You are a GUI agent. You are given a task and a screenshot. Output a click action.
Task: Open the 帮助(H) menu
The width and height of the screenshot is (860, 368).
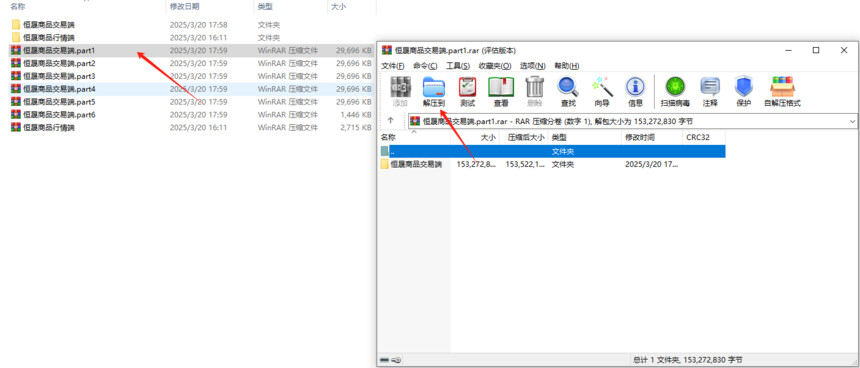[567, 66]
